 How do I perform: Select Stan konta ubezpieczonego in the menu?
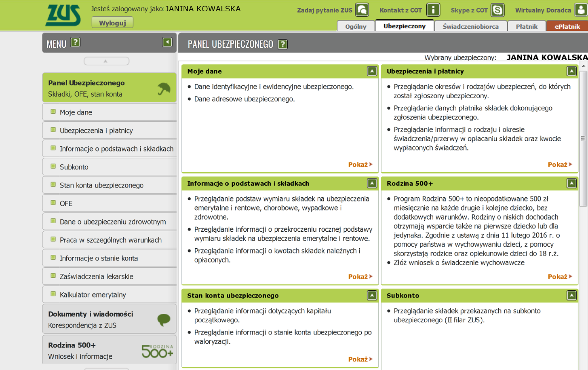pyautogui.click(x=109, y=185)
